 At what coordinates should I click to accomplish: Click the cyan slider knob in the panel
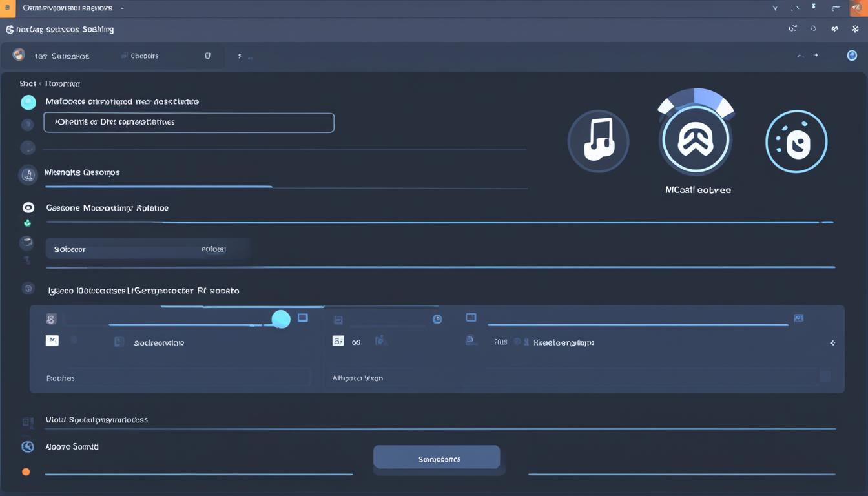281,319
